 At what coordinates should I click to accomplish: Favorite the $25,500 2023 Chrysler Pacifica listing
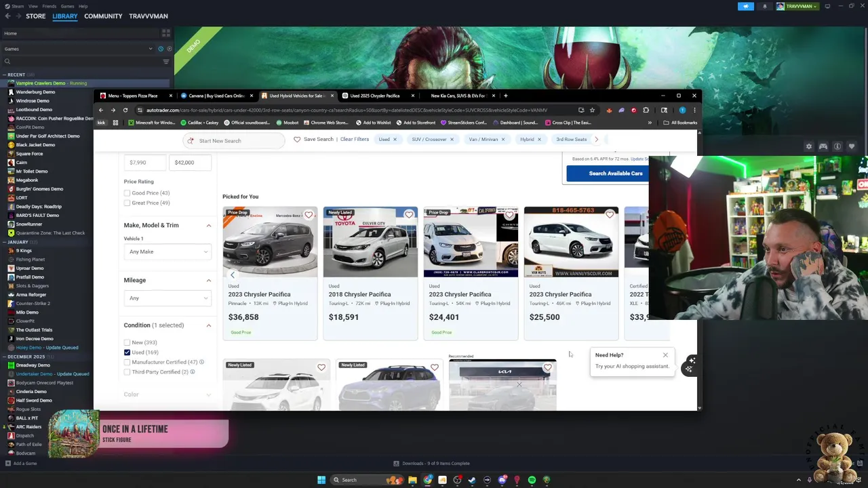point(610,215)
